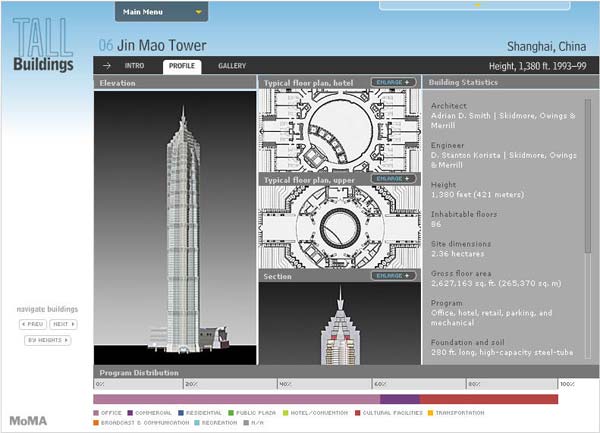Click the MoMA logo

tap(28, 421)
